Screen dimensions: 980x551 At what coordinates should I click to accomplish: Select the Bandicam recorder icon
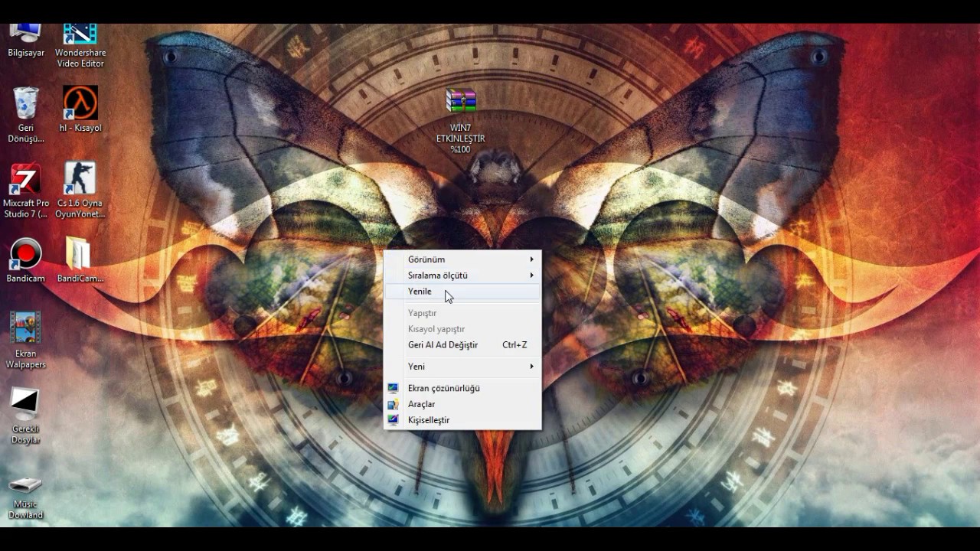[26, 254]
